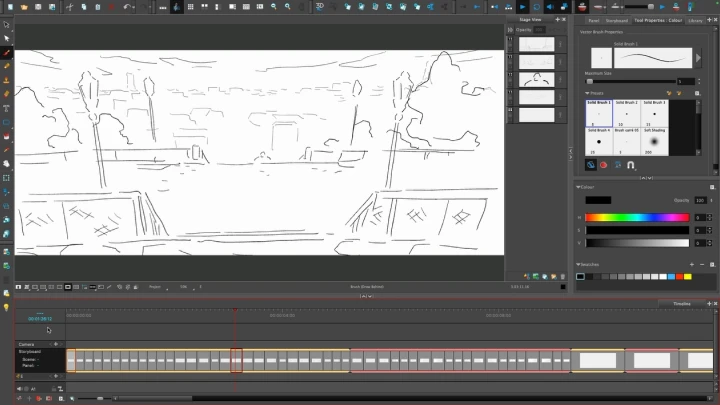Click the hue rainbow slider
Image resolution: width=720 pixels, height=405 pixels.
click(x=637, y=217)
